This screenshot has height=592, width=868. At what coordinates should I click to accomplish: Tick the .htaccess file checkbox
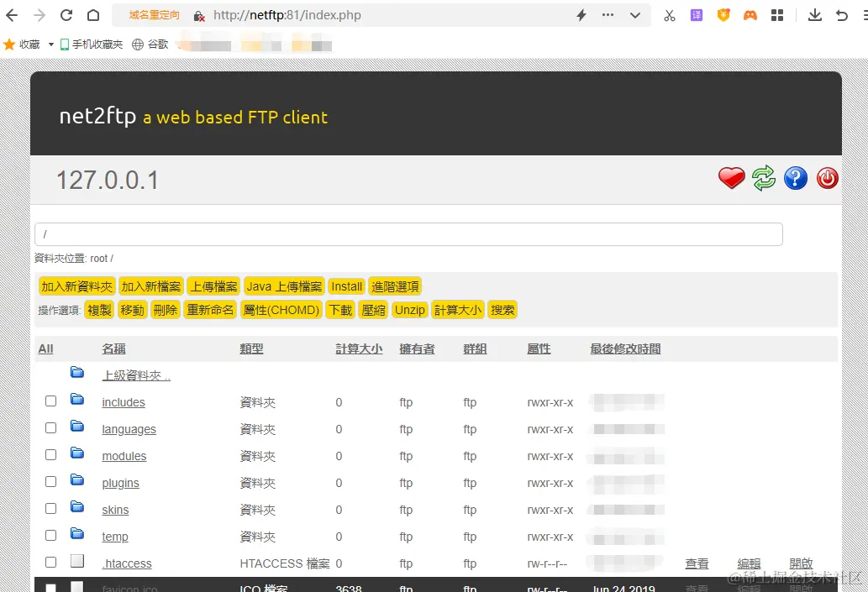(x=51, y=562)
